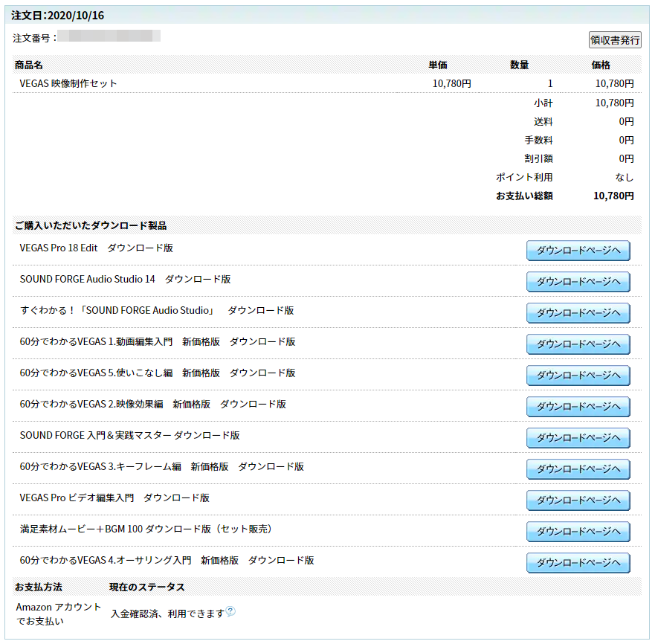Image resolution: width=655 pixels, height=644 pixels.
Task: Download 60分でわかるVEGAS 5.使いこなし編
Action: pos(578,376)
